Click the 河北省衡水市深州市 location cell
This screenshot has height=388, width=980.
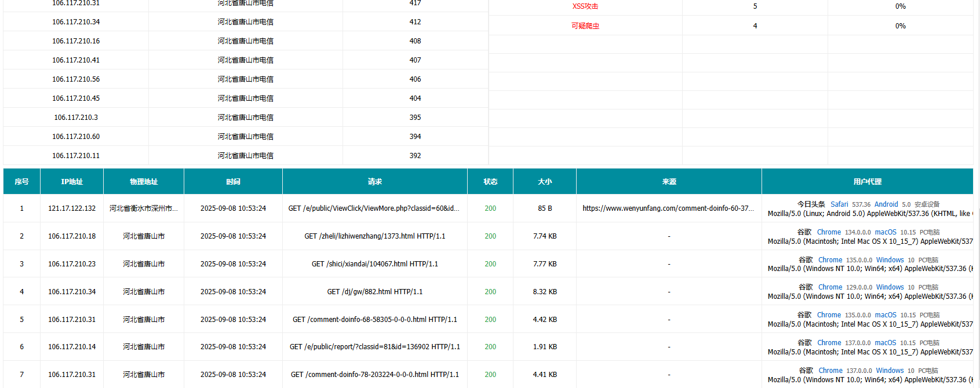pos(144,208)
